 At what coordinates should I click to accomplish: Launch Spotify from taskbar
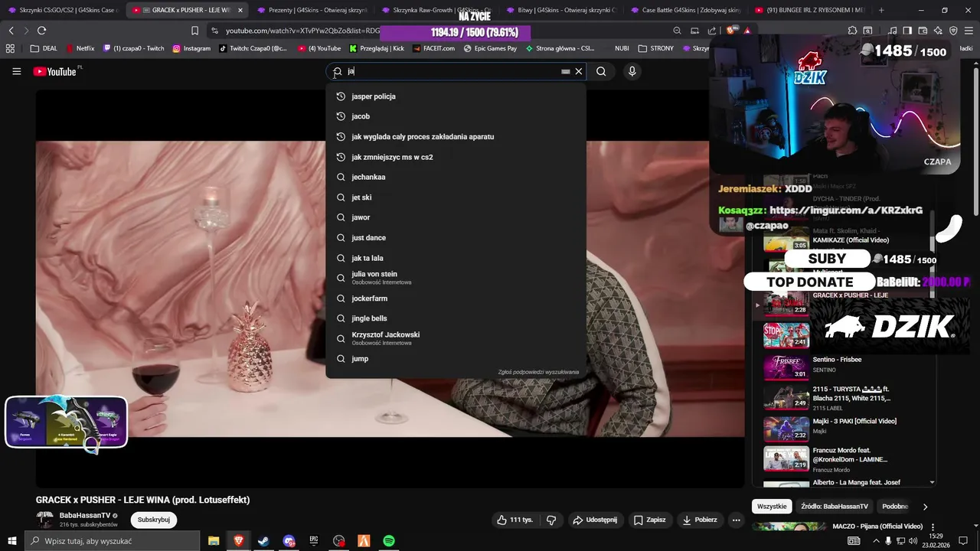(389, 541)
